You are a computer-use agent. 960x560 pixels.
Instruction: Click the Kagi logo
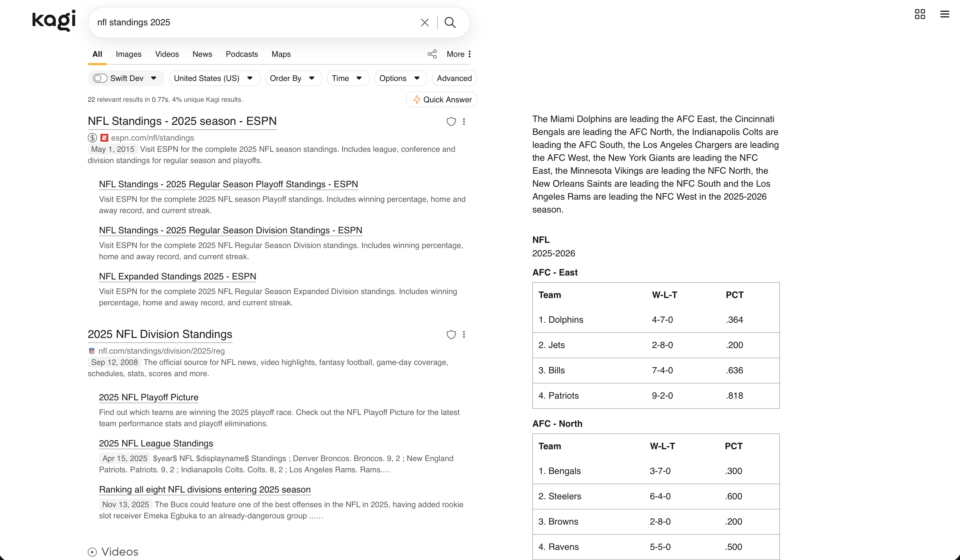[x=53, y=21]
